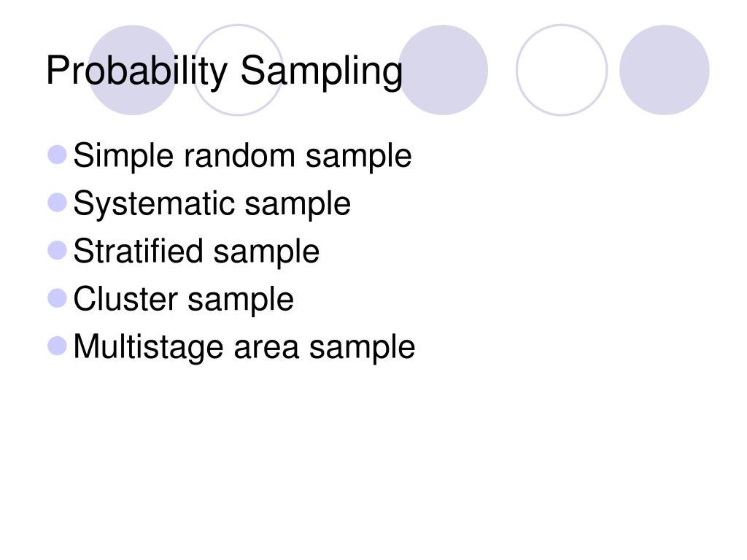Select the 'Systematic sample' bullet text
The width and height of the screenshot is (747, 560).
[x=212, y=204]
